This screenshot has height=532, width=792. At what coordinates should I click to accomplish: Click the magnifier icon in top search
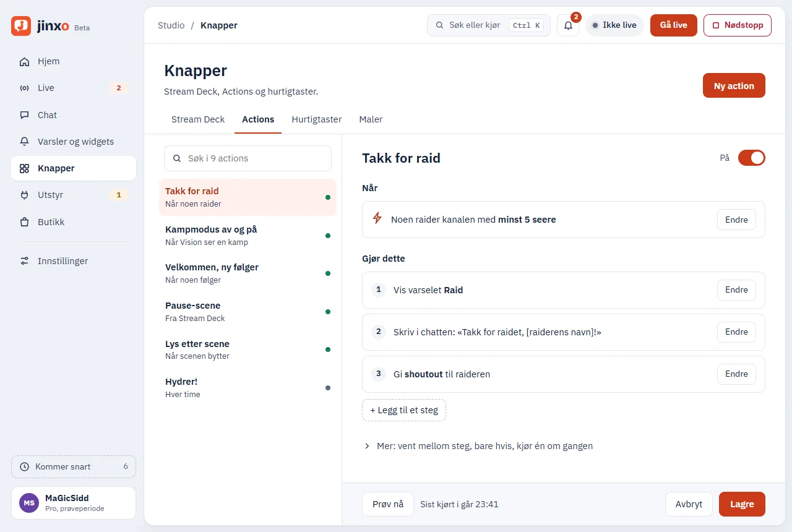[440, 25]
